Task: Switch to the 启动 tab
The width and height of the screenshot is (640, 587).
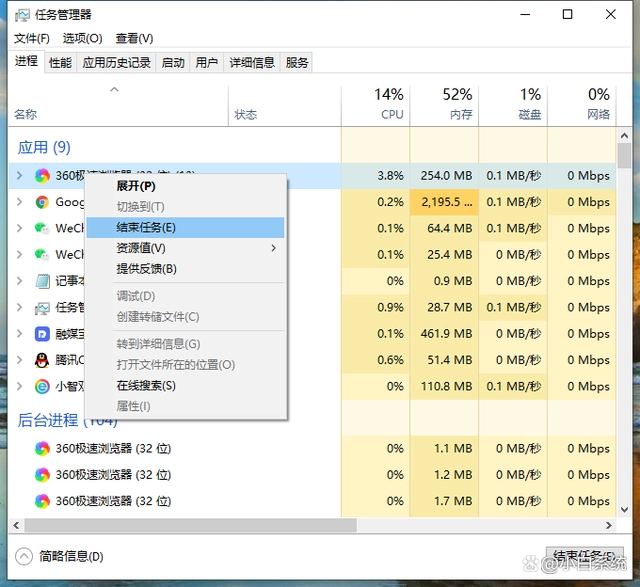Action: pyautogui.click(x=173, y=63)
